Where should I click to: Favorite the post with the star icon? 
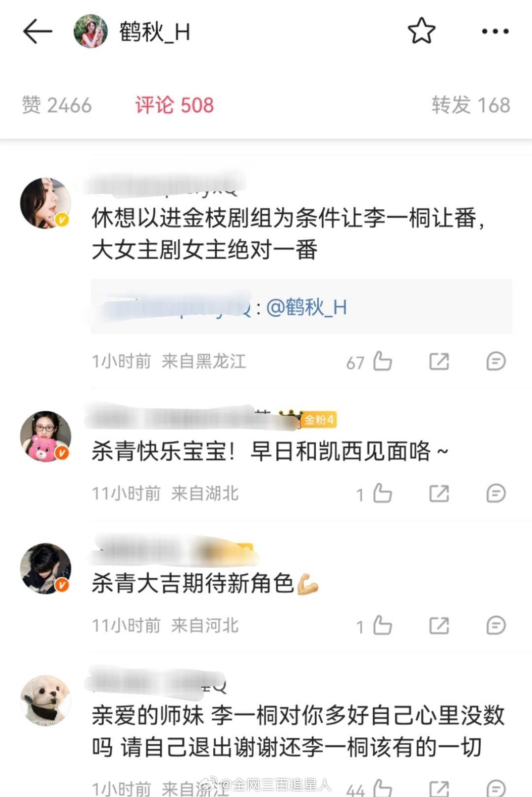click(422, 31)
